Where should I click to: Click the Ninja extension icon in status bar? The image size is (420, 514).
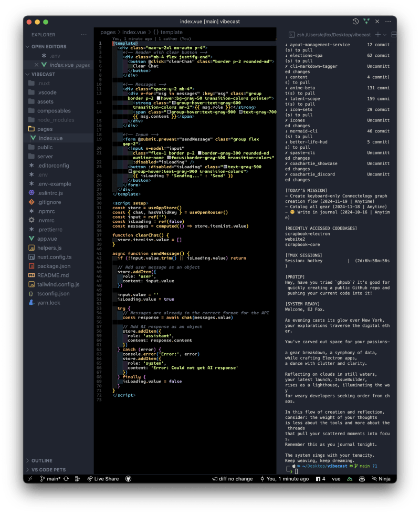[x=385, y=479]
